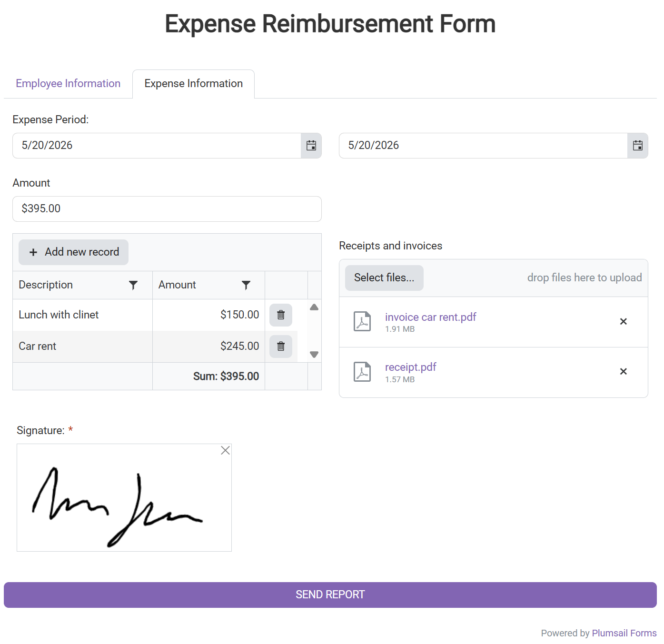
Task: Add a new record to the table
Action: click(73, 252)
